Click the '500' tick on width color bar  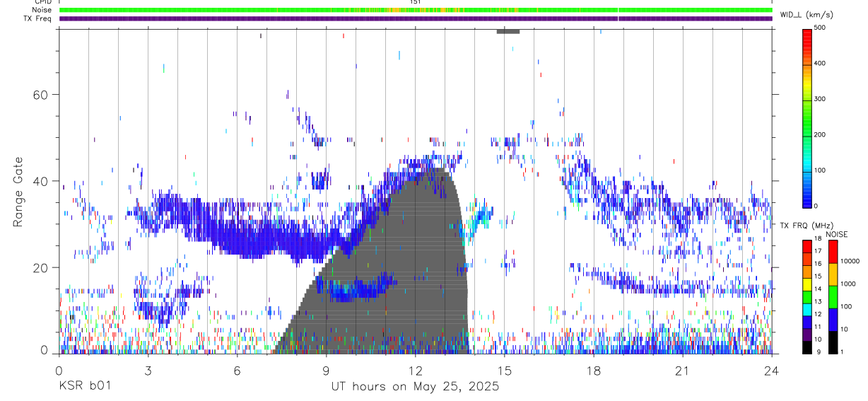[x=821, y=28]
